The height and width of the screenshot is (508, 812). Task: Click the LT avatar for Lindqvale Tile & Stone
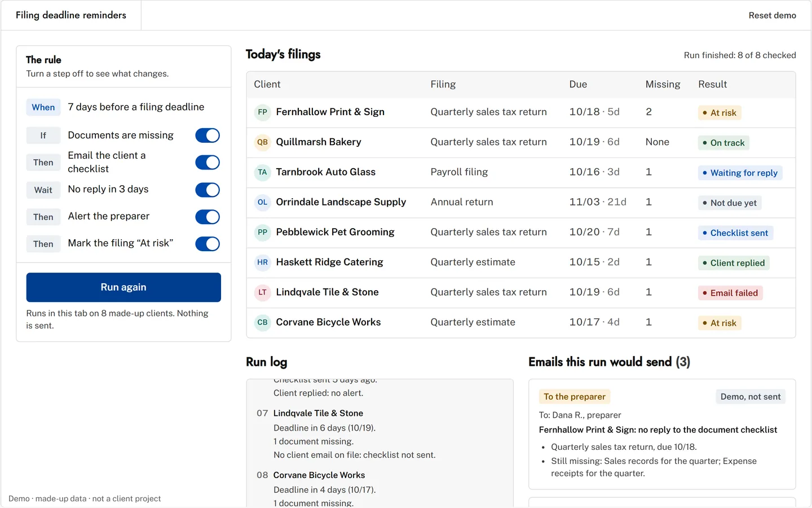tap(262, 292)
